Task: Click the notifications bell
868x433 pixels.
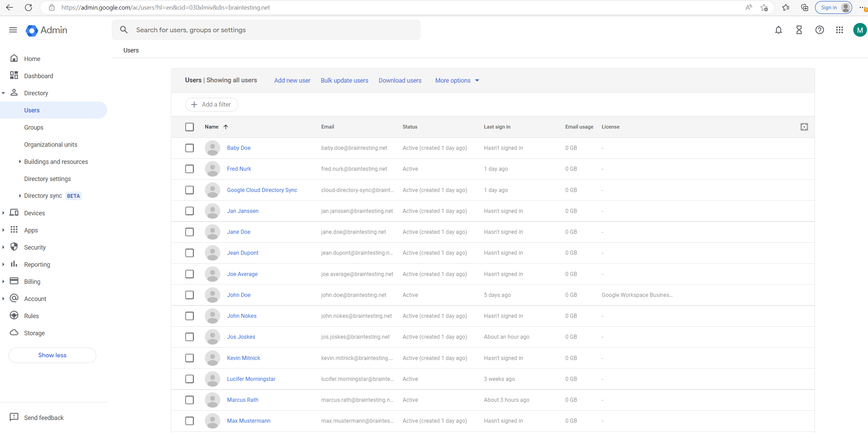Action: click(x=779, y=30)
